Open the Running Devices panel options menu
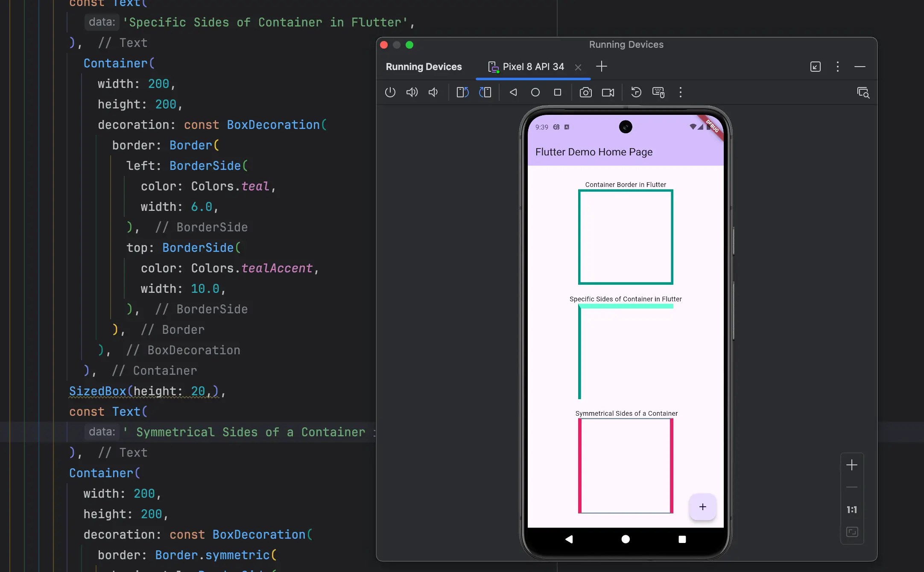Viewport: 924px width, 572px height. click(x=837, y=67)
